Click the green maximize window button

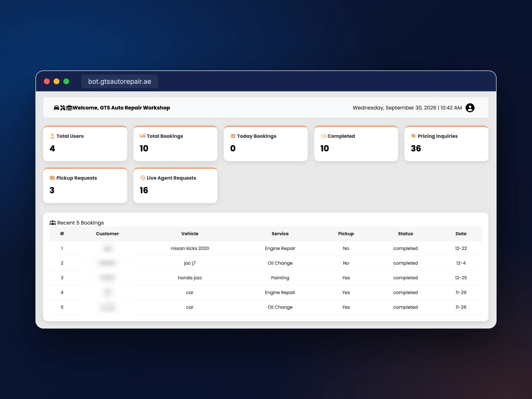pyautogui.click(x=66, y=81)
